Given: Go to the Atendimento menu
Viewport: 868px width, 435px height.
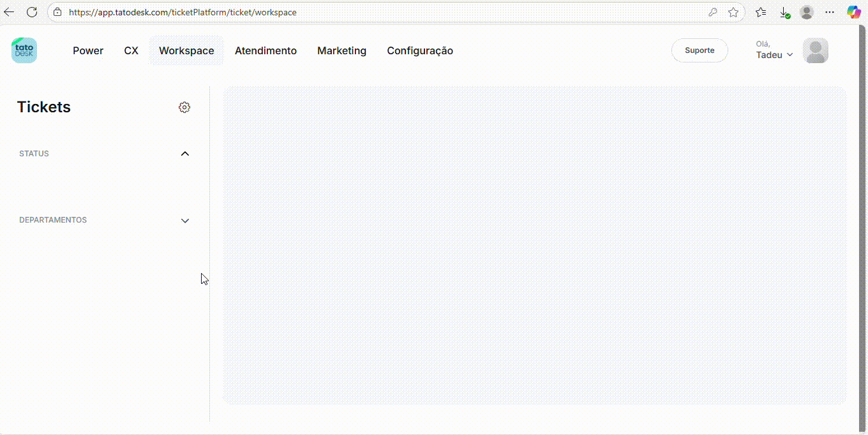Looking at the screenshot, I should tap(266, 51).
